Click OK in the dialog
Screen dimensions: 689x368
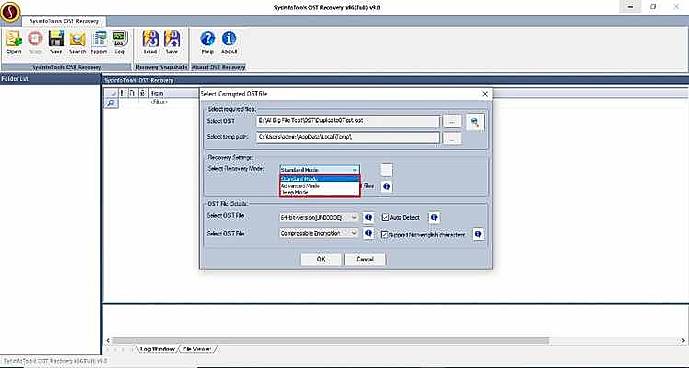coord(321,259)
